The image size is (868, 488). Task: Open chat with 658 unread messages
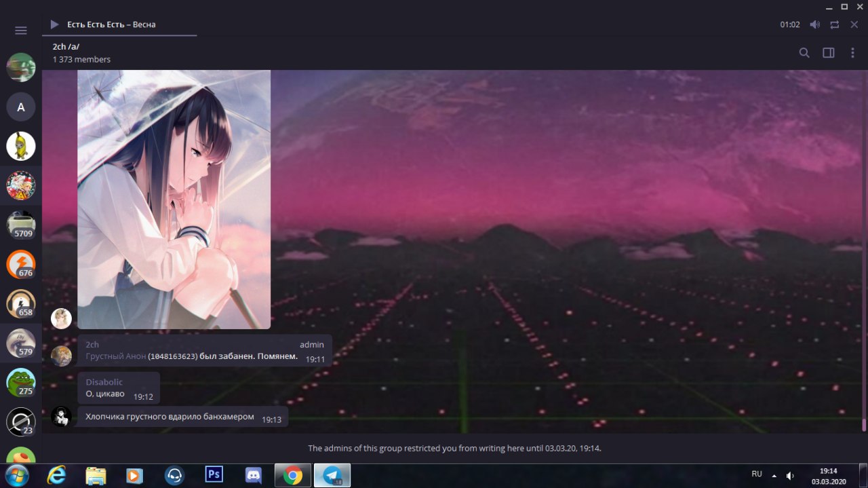(21, 303)
